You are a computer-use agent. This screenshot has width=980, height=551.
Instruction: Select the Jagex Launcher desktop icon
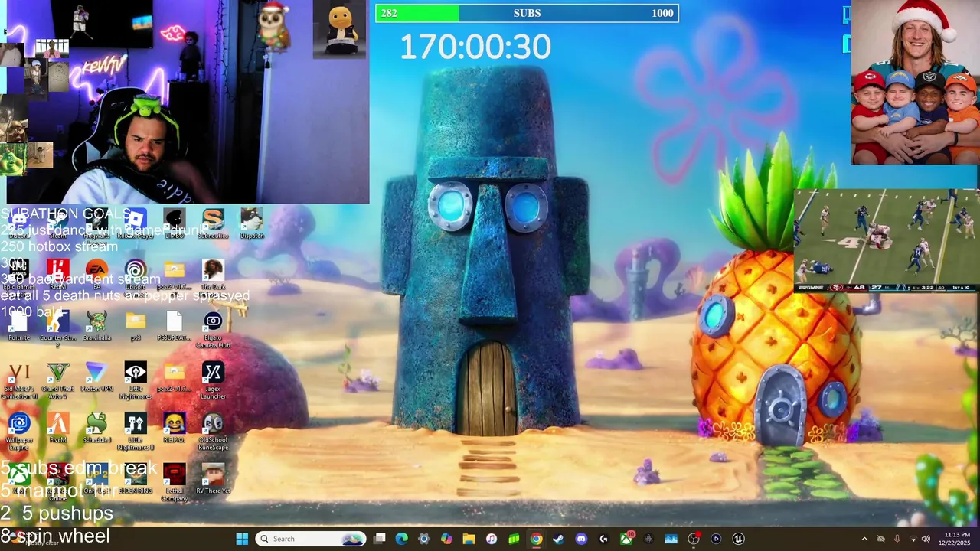tap(213, 380)
